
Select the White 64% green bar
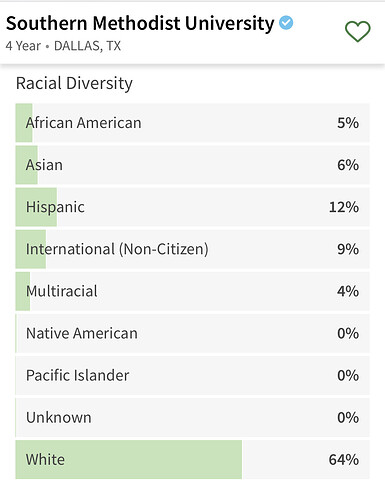(129, 459)
